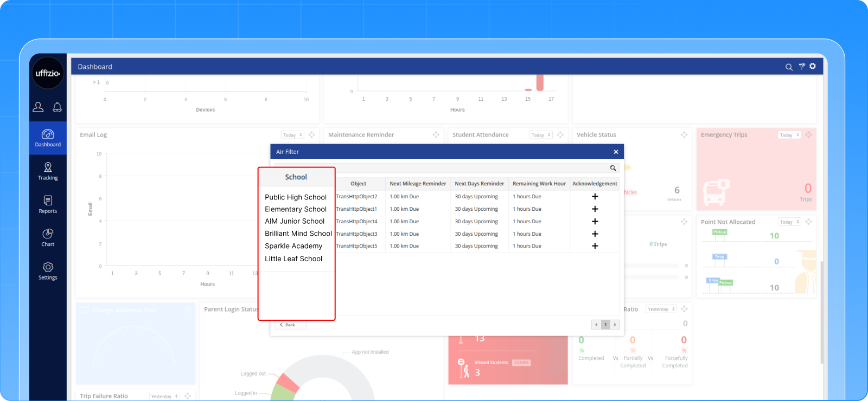The image size is (868, 401).
Task: Click the search icon in Dashboard header
Action: click(789, 67)
